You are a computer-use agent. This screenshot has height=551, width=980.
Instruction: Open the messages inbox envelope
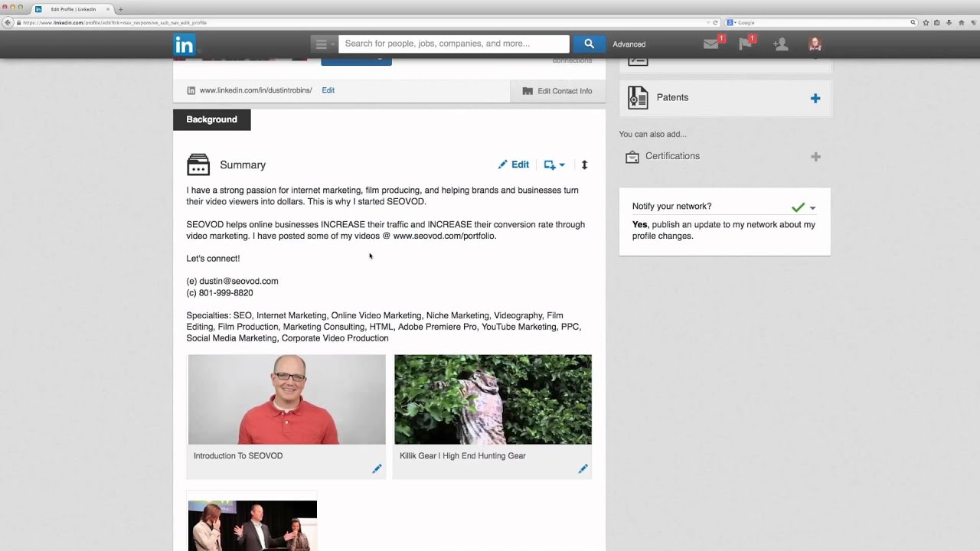[x=711, y=44]
